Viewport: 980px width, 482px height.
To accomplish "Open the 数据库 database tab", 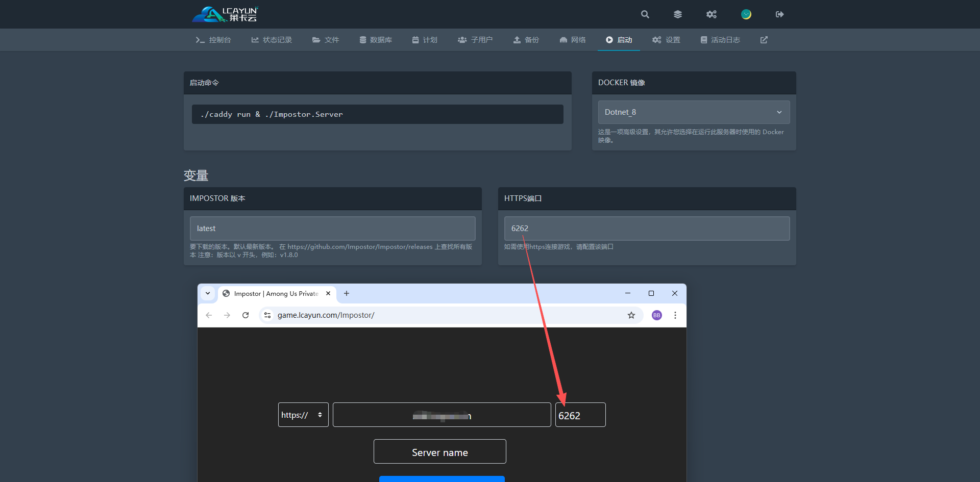I will tap(376, 40).
